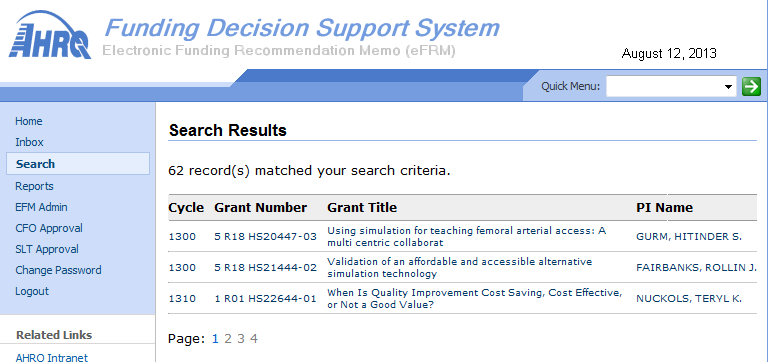
Task: Open the AHRQ Intranet related link
Action: (52, 358)
